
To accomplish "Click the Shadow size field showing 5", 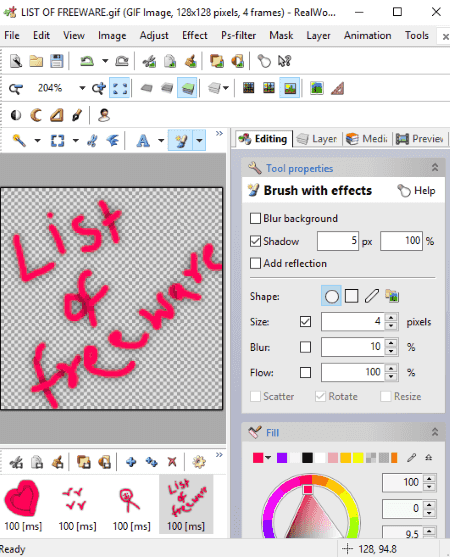I will click(x=338, y=241).
